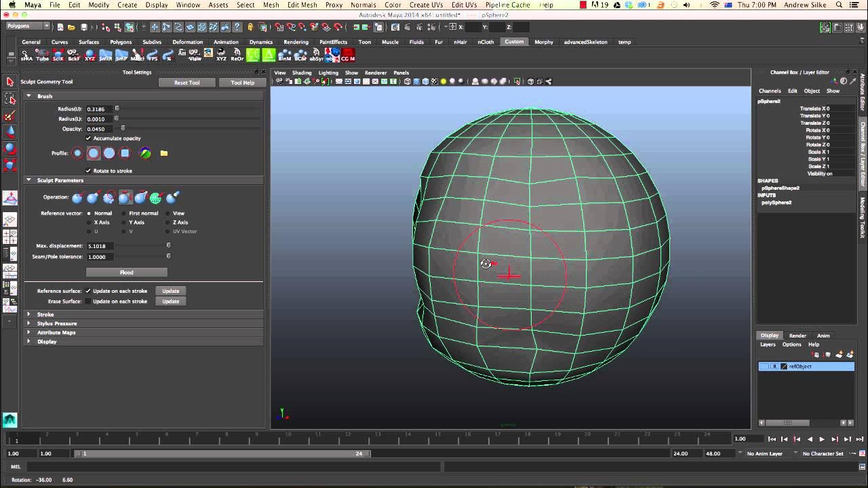Viewport: 868px width, 488px height.
Task: Open the Pipeline Cache menu
Action: [x=507, y=5]
